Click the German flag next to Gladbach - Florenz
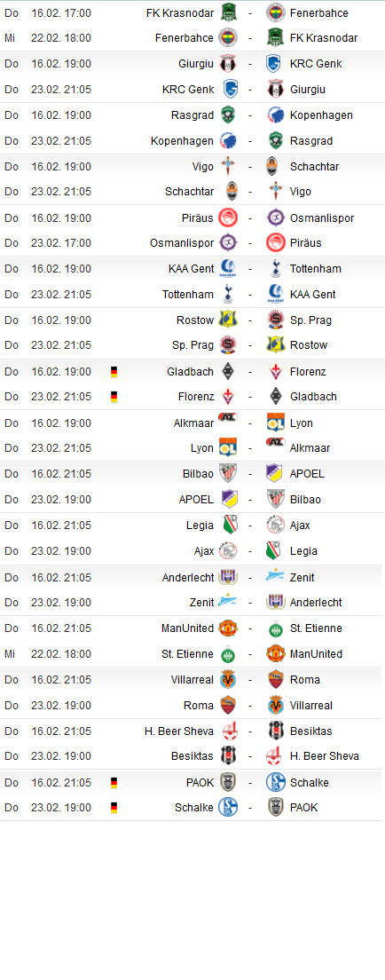The image size is (385, 980). coord(114,372)
